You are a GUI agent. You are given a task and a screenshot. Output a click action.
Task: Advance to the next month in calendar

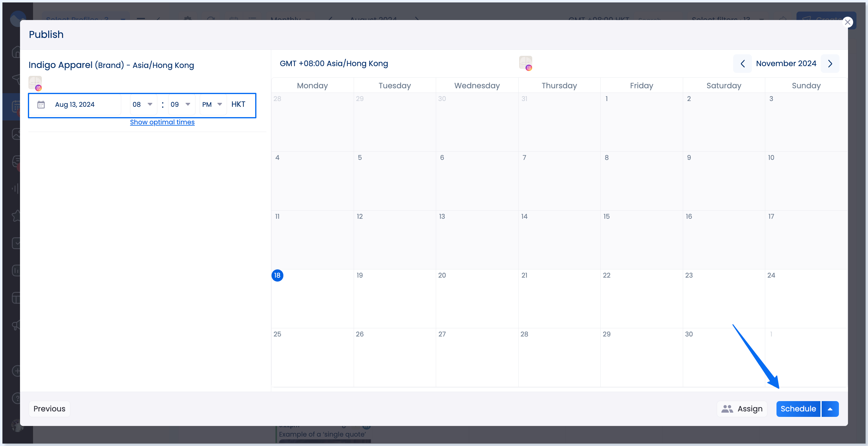pos(830,63)
